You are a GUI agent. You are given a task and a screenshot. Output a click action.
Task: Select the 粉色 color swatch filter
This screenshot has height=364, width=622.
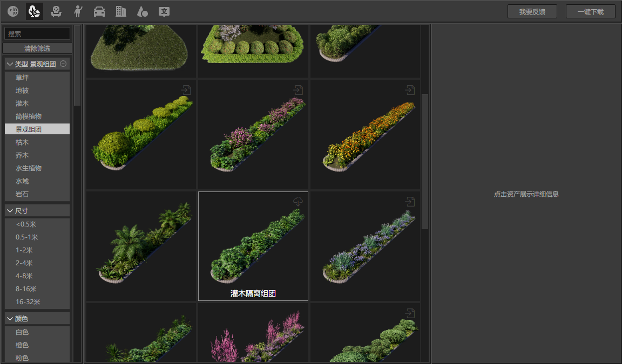(22, 358)
